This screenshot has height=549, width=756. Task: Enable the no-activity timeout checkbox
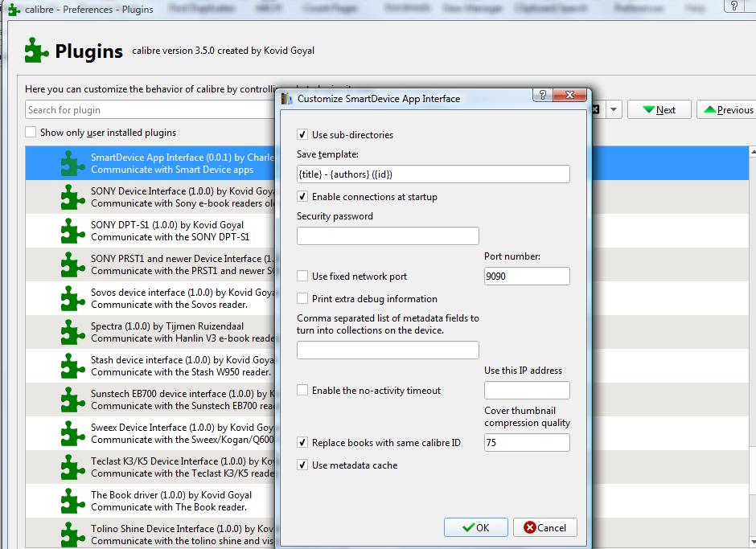pyautogui.click(x=302, y=391)
